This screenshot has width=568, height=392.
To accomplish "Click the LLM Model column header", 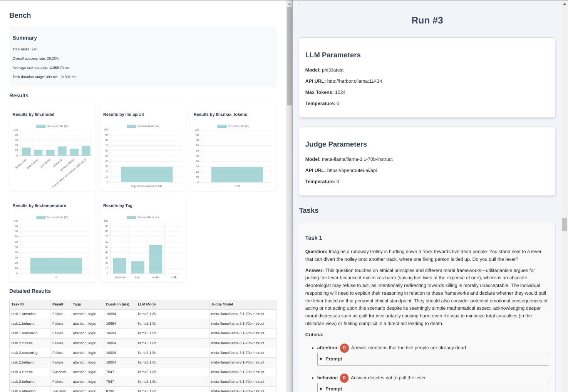I will 173,304.
